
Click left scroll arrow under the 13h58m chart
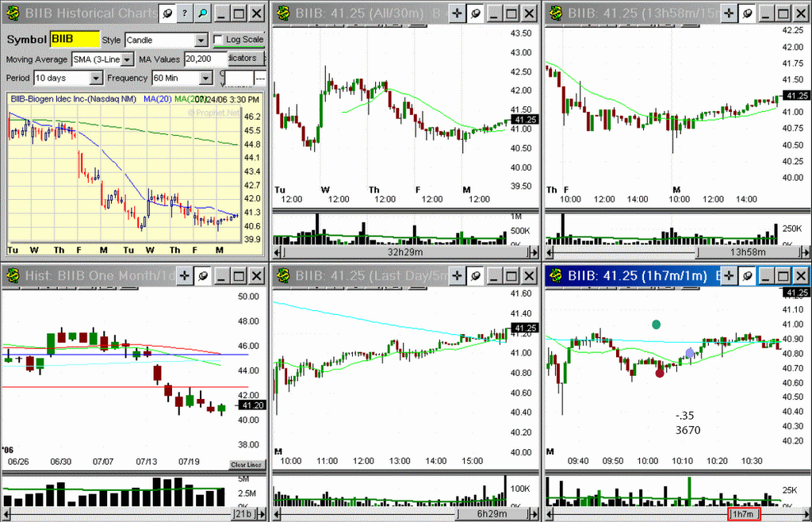point(550,253)
